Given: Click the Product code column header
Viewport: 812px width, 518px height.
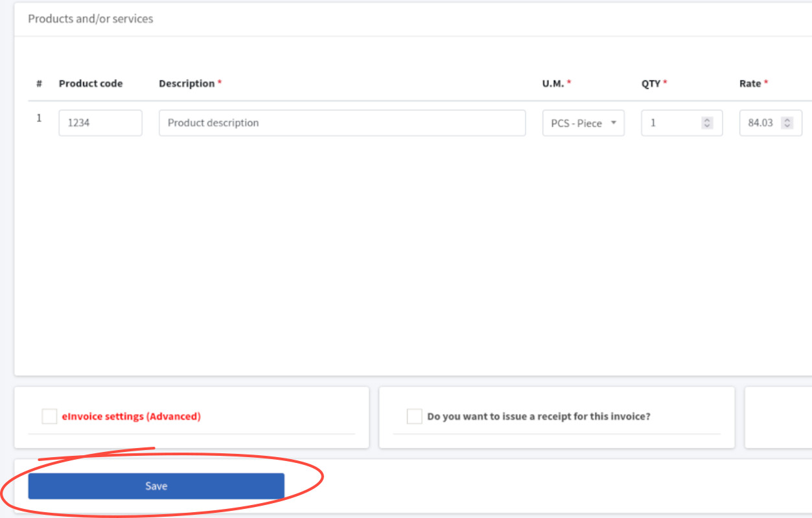Looking at the screenshot, I should pyautogui.click(x=91, y=84).
